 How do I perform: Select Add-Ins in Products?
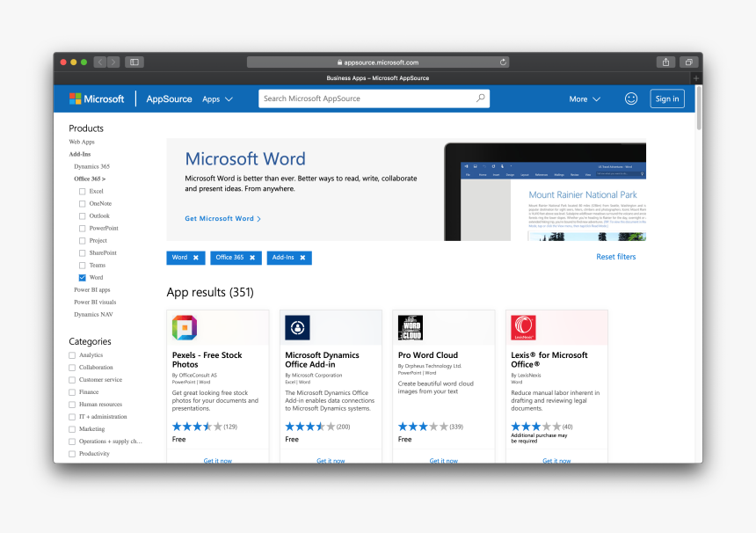point(79,154)
